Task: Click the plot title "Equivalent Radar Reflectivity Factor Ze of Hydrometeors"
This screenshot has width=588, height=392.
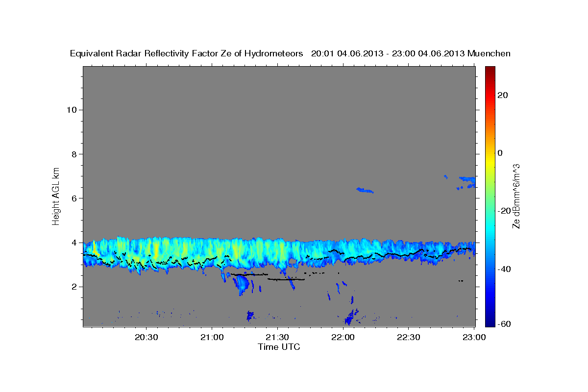Action: (186, 53)
